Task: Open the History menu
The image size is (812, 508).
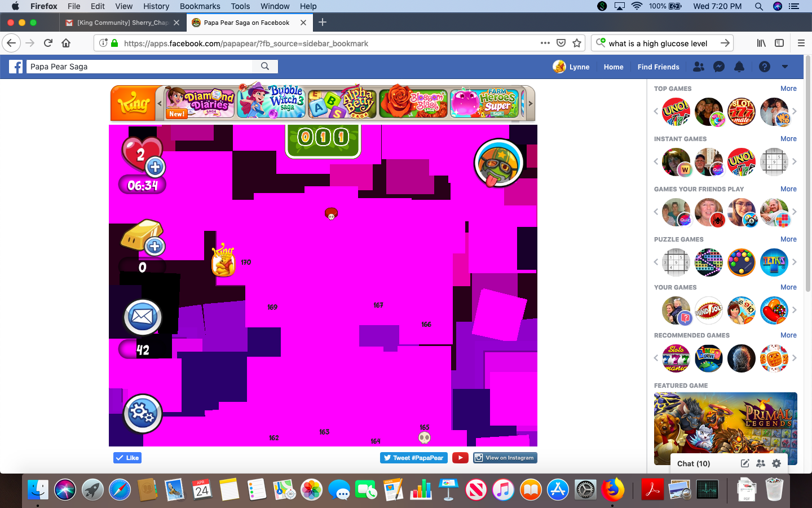Action: click(156, 6)
